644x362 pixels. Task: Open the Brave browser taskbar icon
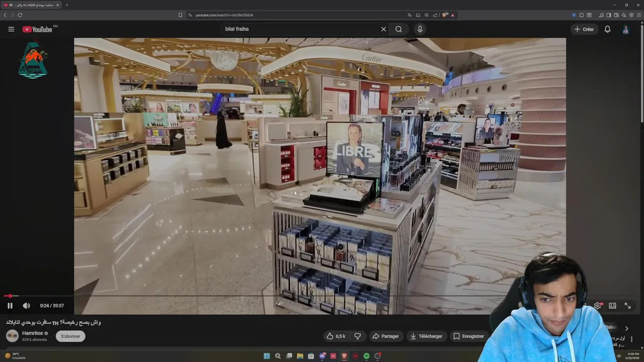[344, 356]
